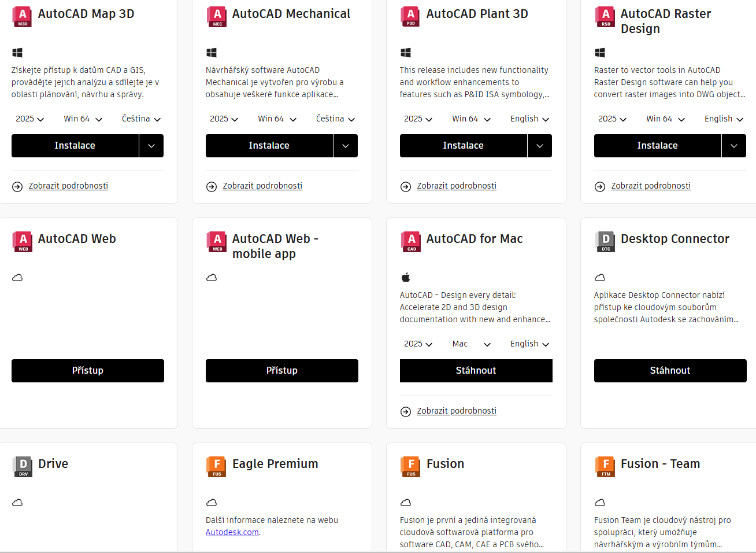Open Zobrazit podrobnosti link for AutoCAD Mechanical
Viewport: 756px width, 553px height.
pyautogui.click(x=262, y=186)
